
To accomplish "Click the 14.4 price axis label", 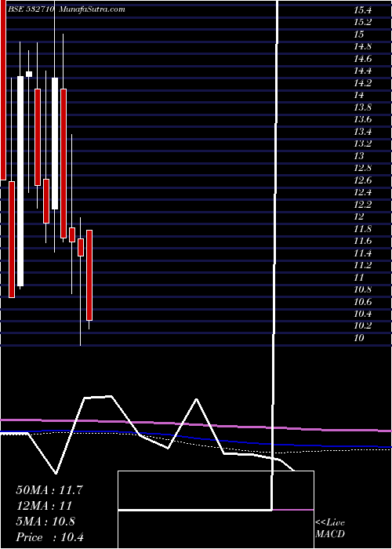I will pos(362,71).
